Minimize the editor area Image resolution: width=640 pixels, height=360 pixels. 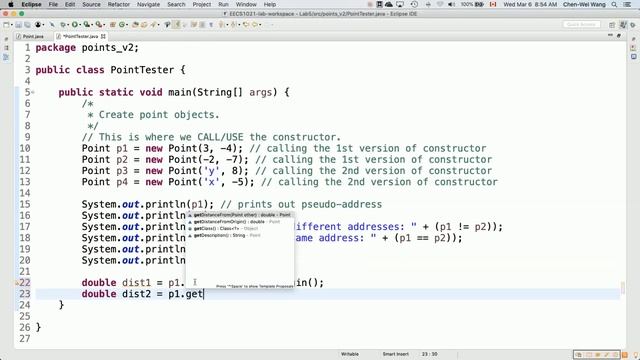610,35
